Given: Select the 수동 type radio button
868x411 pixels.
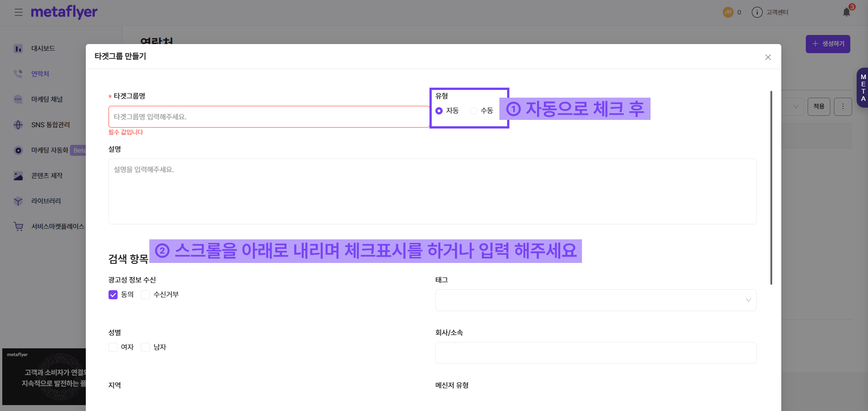Looking at the screenshot, I should [x=473, y=111].
